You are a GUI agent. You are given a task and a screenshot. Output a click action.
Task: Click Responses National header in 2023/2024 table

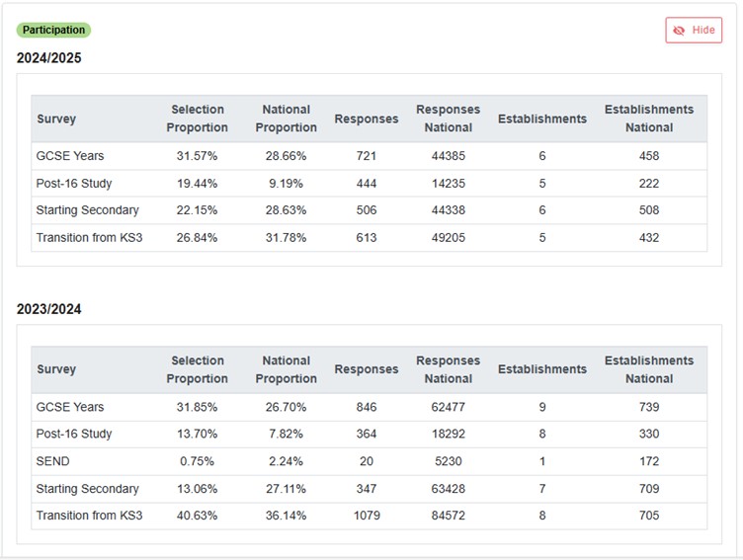pos(448,369)
